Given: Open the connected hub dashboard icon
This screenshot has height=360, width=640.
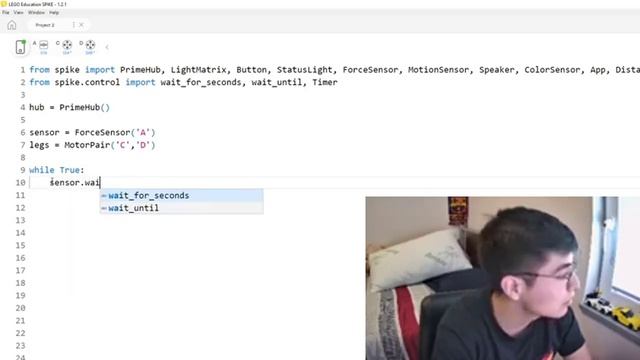Looking at the screenshot, I should pyautogui.click(x=20, y=47).
